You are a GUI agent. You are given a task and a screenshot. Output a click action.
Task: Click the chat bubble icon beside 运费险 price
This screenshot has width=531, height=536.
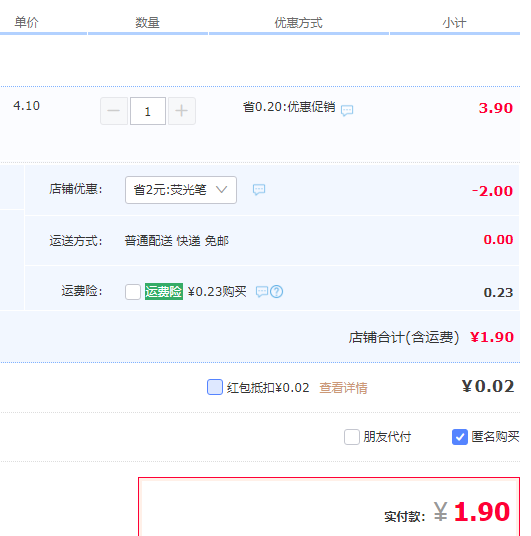pos(262,292)
